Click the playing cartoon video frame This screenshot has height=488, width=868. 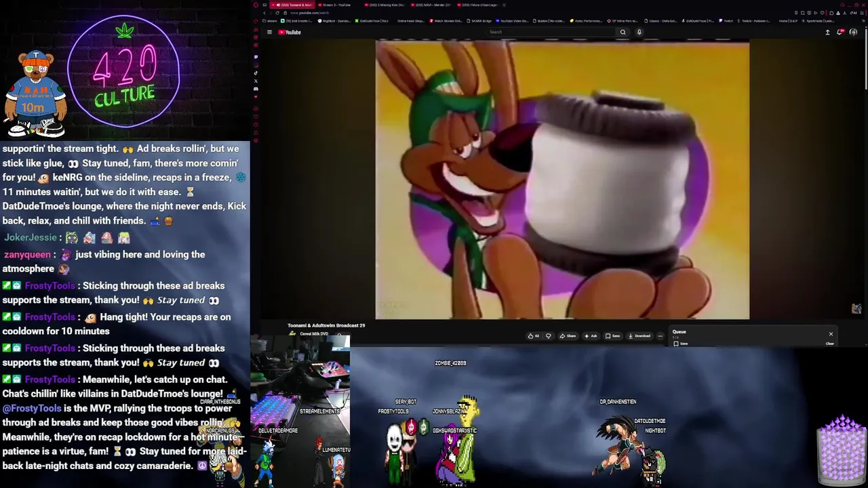click(562, 179)
